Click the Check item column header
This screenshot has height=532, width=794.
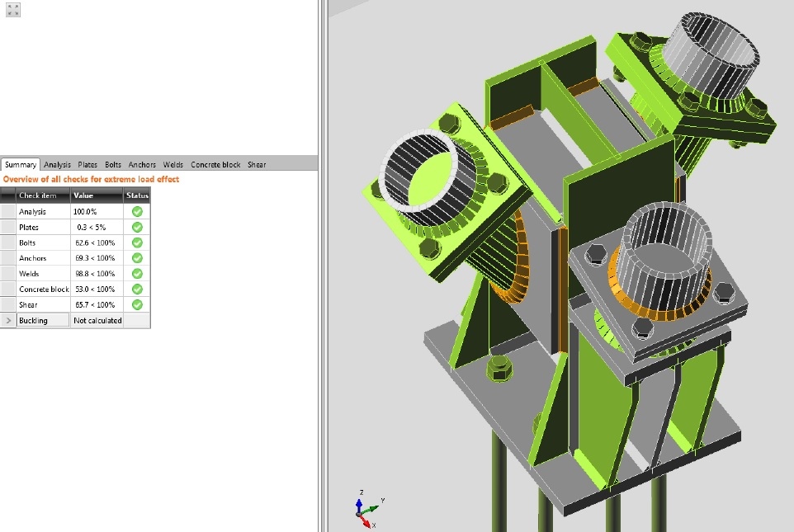coord(43,195)
